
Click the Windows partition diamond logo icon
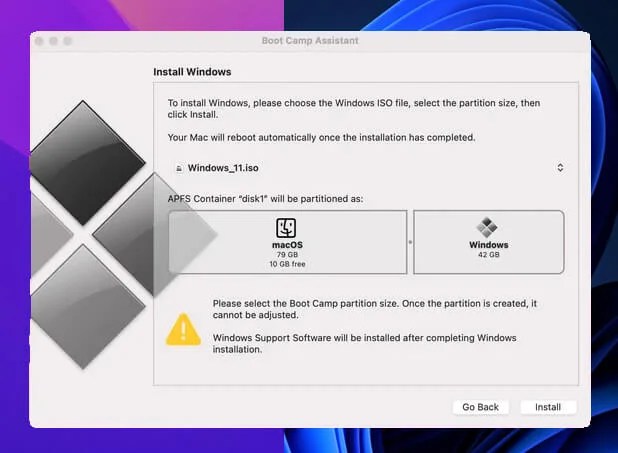(x=487, y=227)
